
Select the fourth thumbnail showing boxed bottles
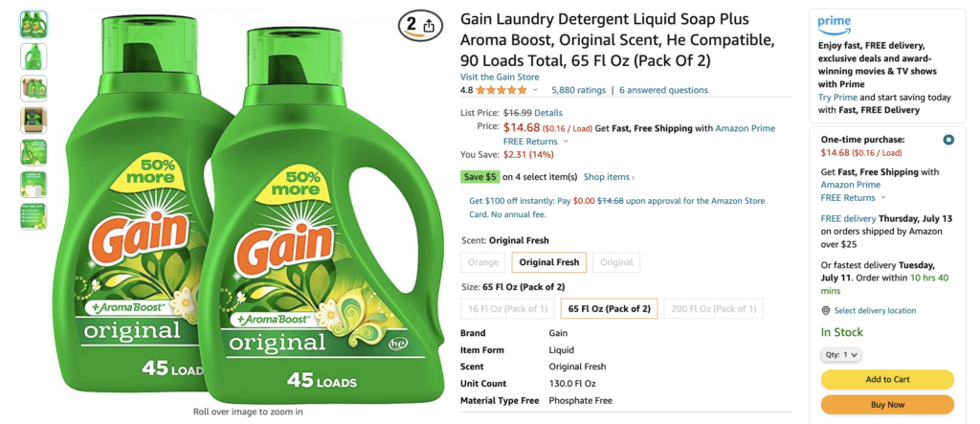pos(33,121)
